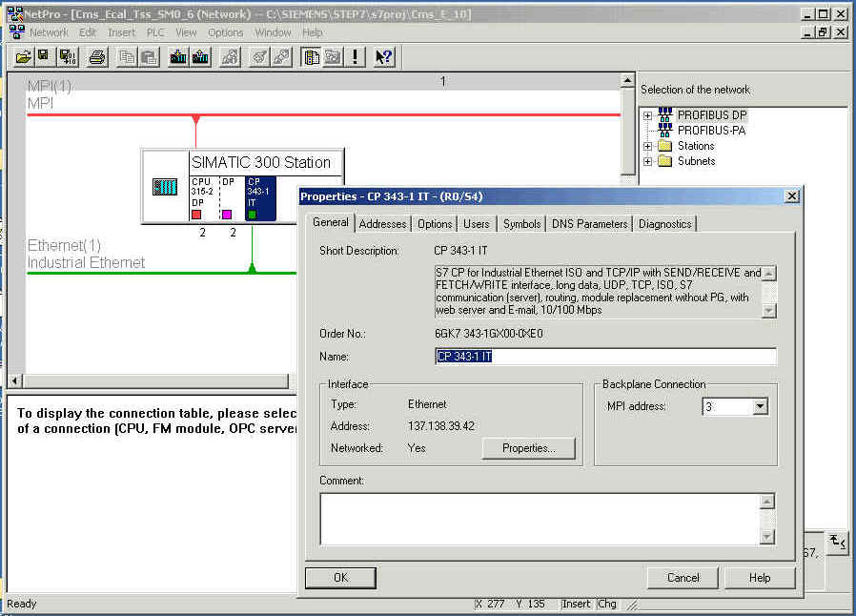The image size is (856, 616).
Task: Click Comment box scroll up arrow
Action: point(767,502)
